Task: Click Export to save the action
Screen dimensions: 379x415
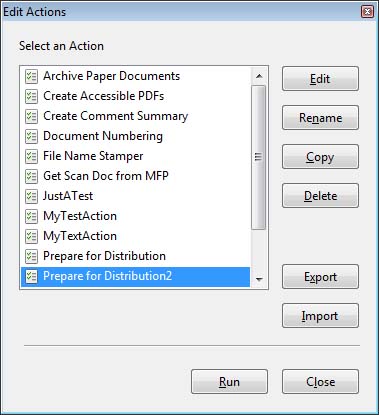Action: [320, 277]
